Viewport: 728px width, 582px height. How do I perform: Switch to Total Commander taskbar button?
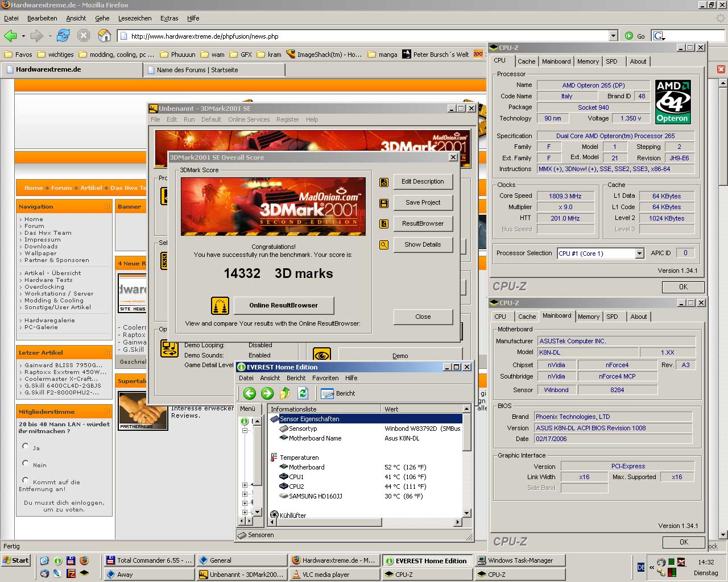pyautogui.click(x=149, y=560)
